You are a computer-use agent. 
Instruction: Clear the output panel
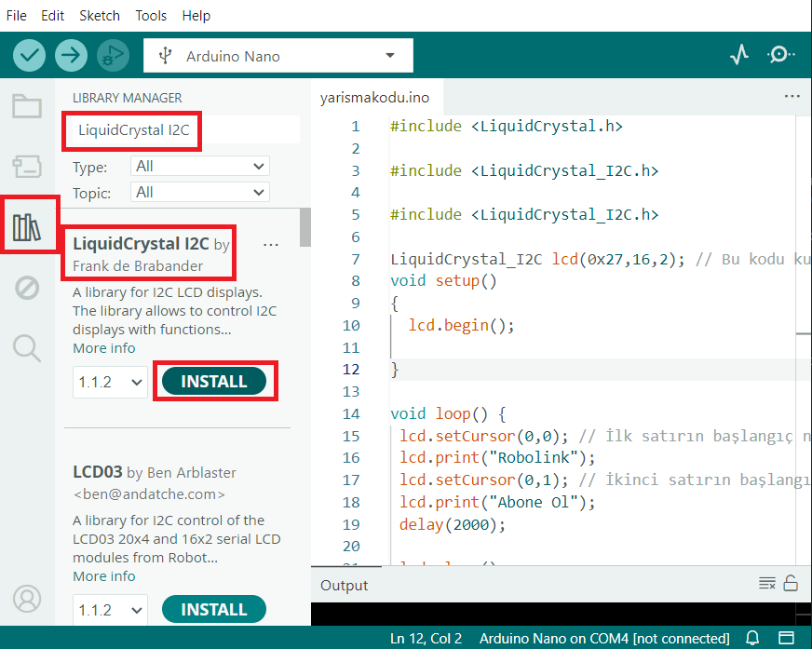766,584
